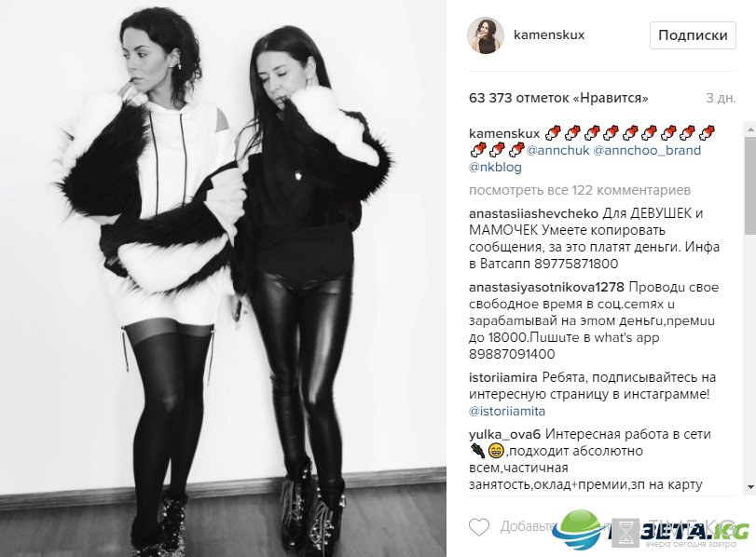Click the black-and-white post photo
756x557 pixels.
click(223, 278)
